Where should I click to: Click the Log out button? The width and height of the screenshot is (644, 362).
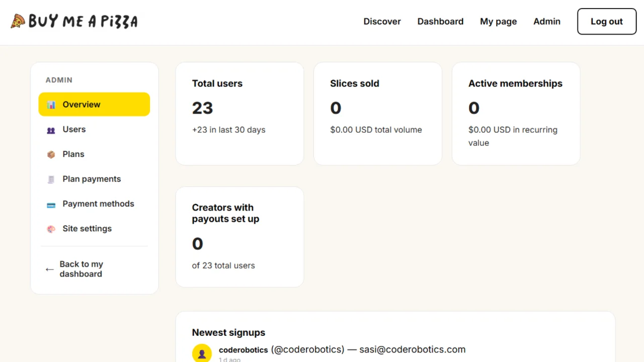[607, 22]
